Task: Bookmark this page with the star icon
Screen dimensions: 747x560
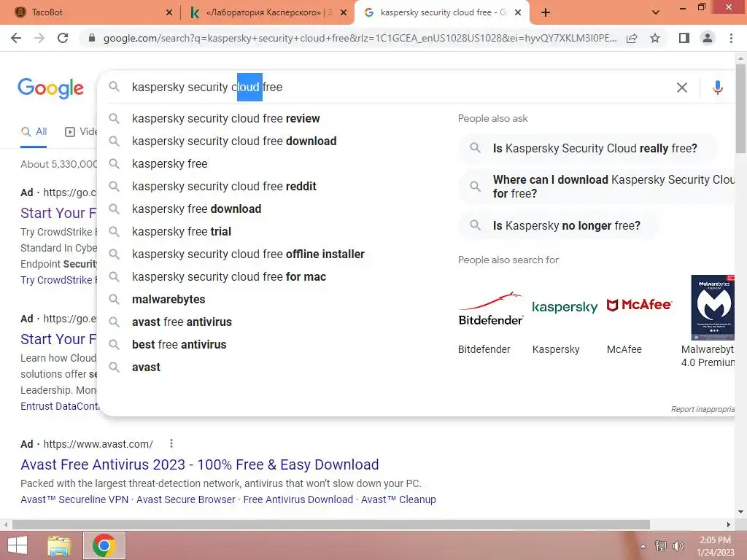Action: click(x=655, y=38)
